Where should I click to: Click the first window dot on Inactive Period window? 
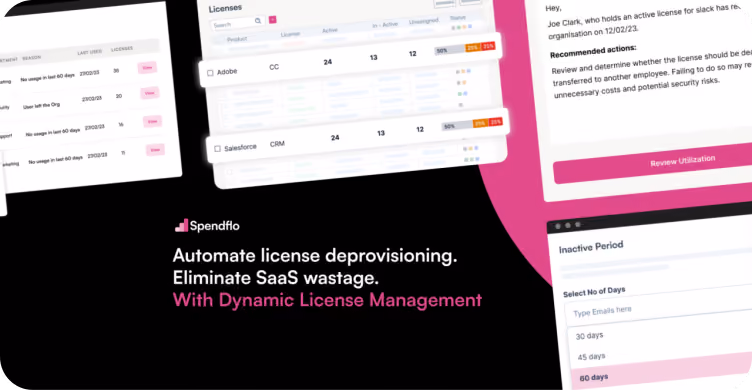(558, 226)
